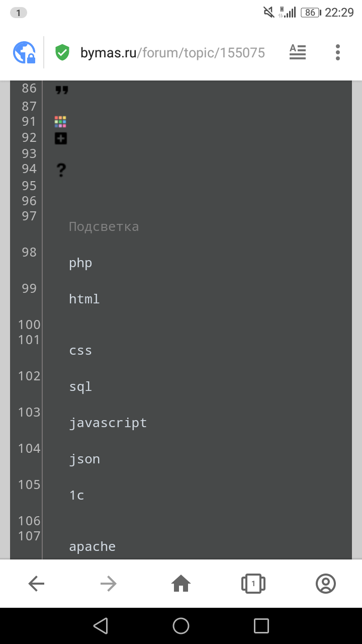Click the question mark help icon

[61, 170]
